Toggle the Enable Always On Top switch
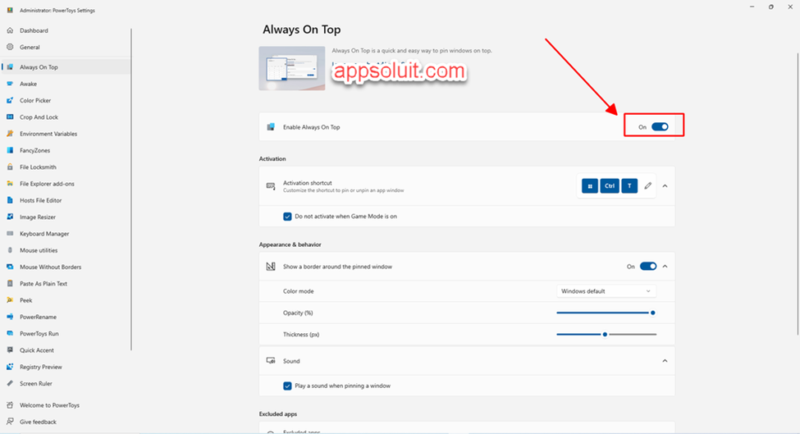 click(x=660, y=127)
